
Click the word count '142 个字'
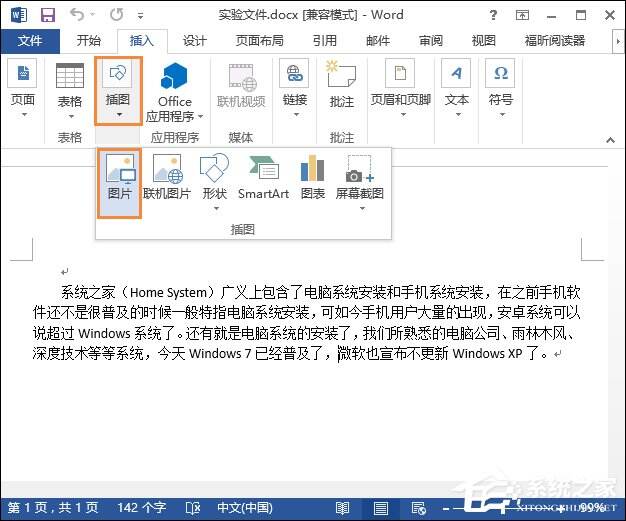pyautogui.click(x=141, y=508)
